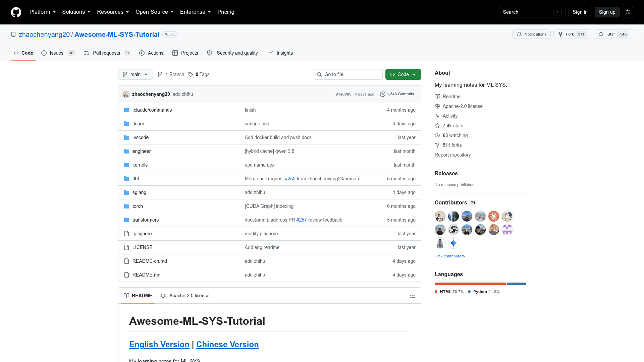The width and height of the screenshot is (644, 362).
Task: Expand the Resources menu
Action: point(113,12)
